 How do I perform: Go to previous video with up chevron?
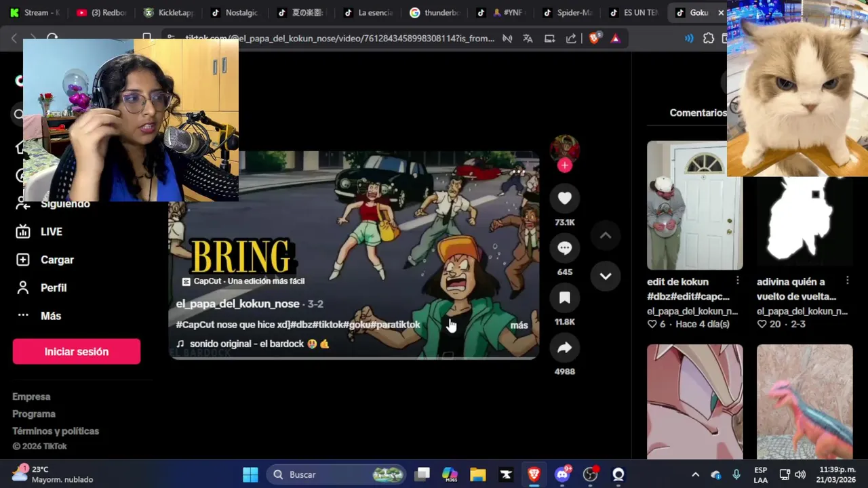tap(606, 235)
